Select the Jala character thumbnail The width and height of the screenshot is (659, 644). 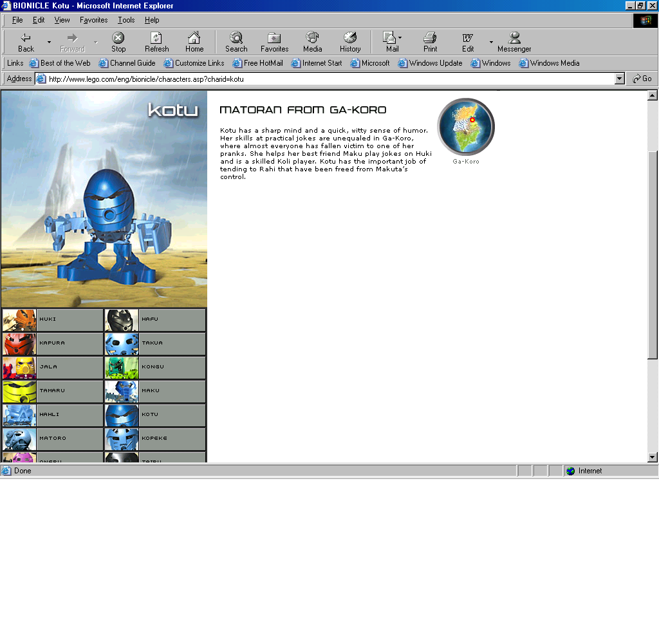[19, 368]
